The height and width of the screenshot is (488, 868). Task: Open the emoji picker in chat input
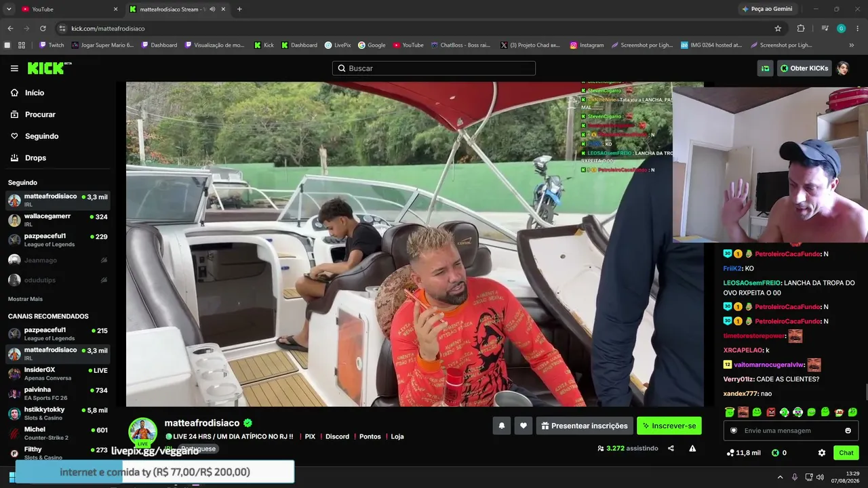click(x=848, y=430)
